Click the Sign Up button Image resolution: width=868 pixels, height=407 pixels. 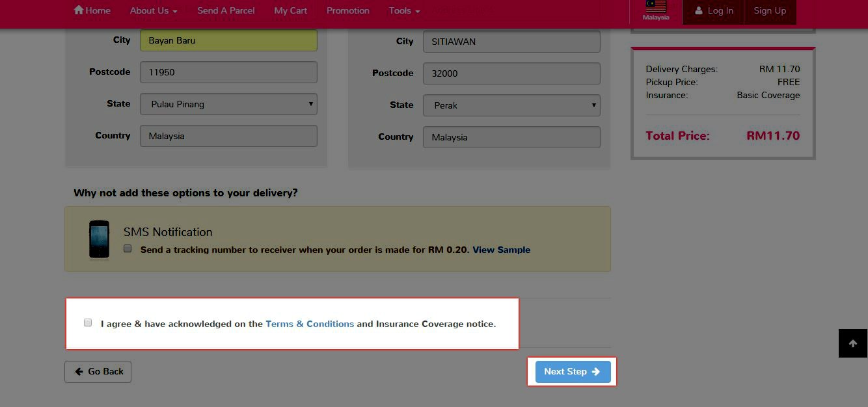pos(770,11)
